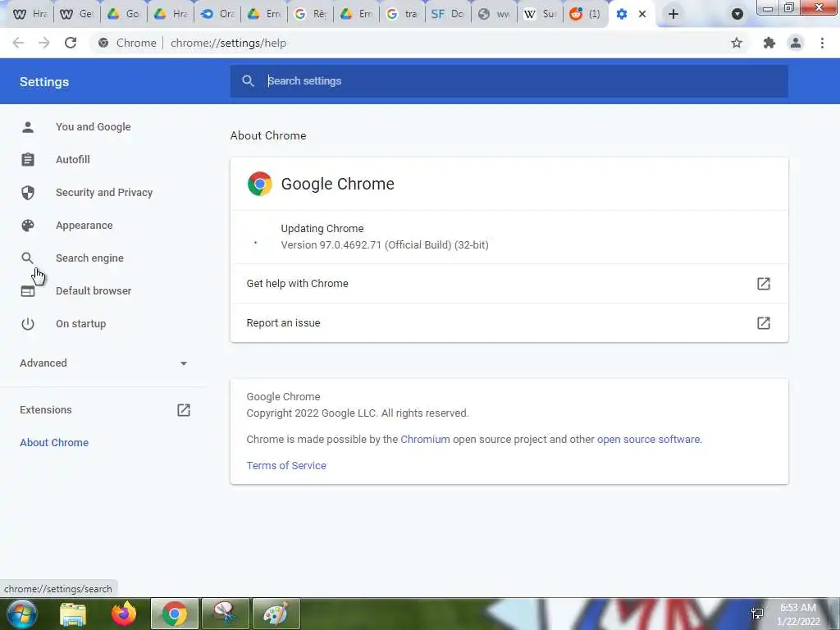Click the tab search dark circle icon
This screenshot has height=630, width=840.
point(737,14)
